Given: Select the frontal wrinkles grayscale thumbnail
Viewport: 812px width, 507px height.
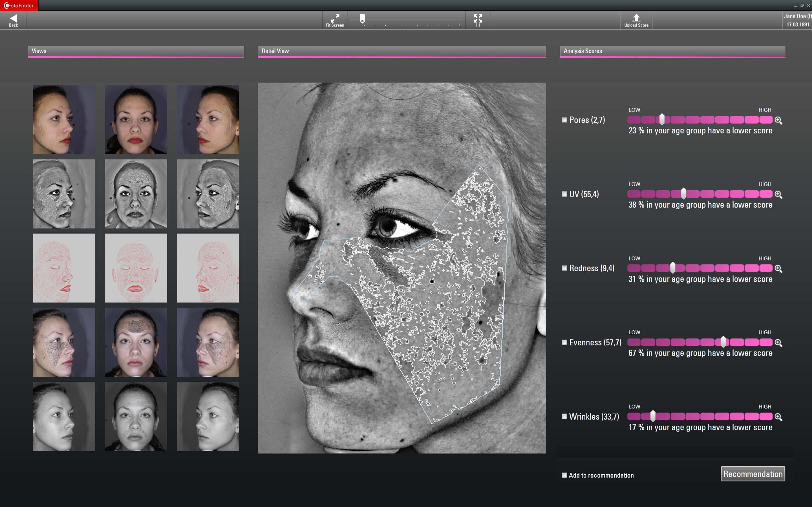Looking at the screenshot, I should (136, 416).
